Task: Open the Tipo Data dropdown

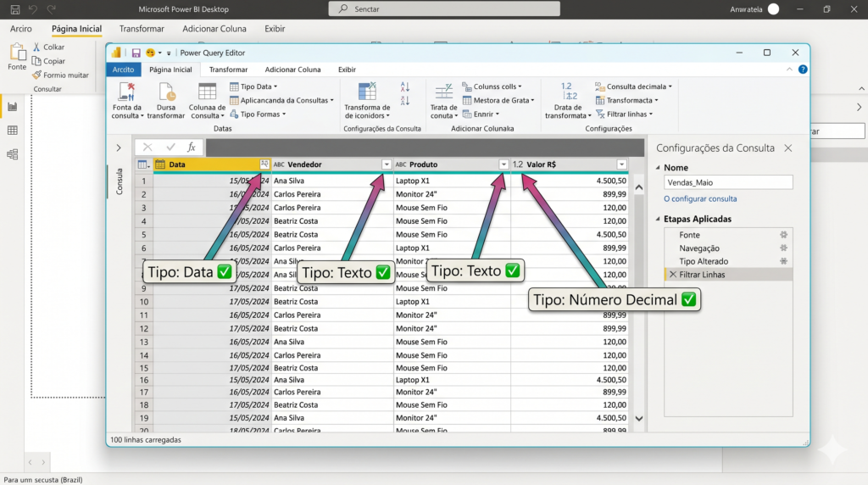Action: tap(253, 86)
